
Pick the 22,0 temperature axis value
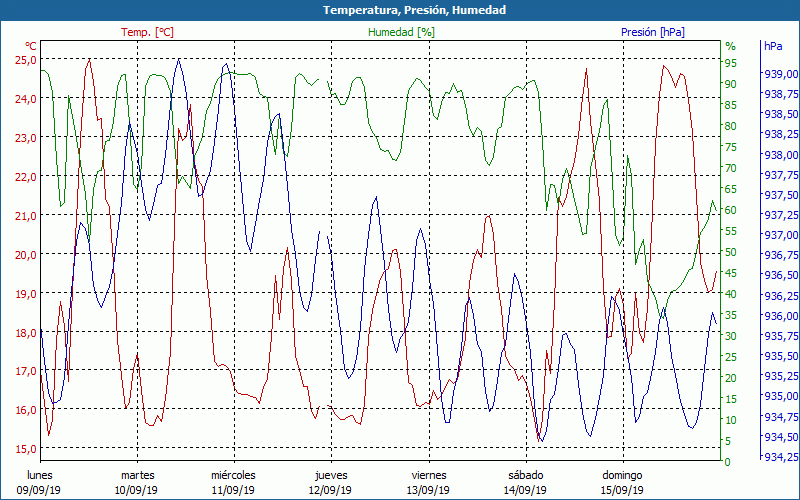click(27, 177)
